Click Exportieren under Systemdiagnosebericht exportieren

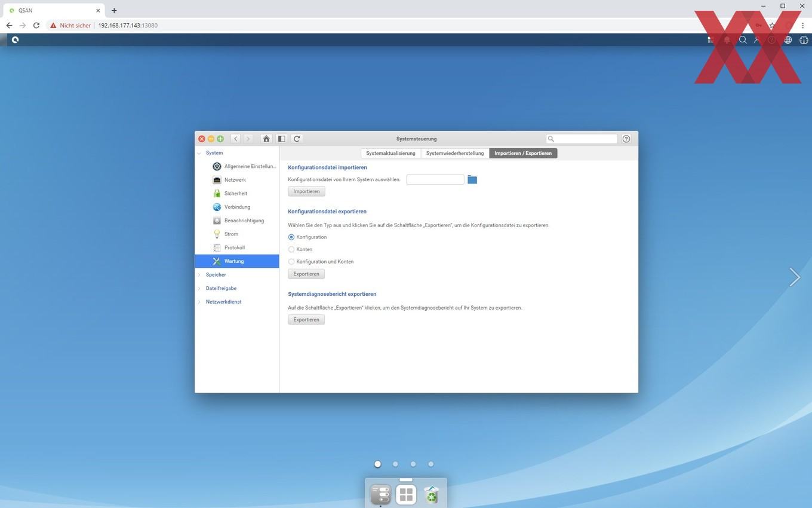coord(306,320)
